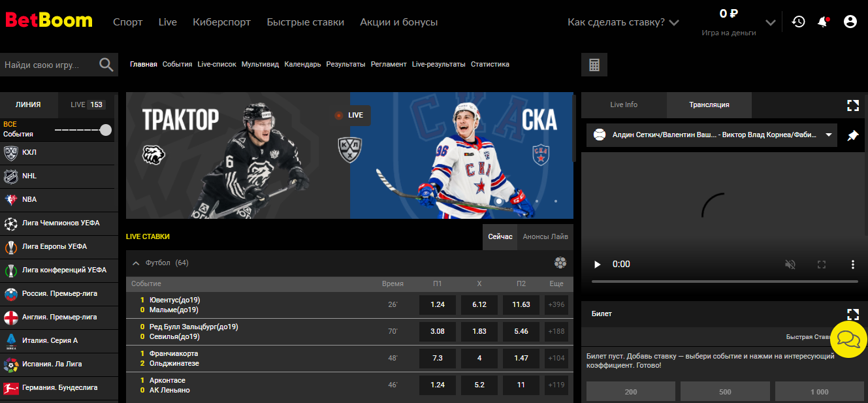868x403 pixels.
Task: Switch to ЛИНИЯ tab
Action: [x=28, y=105]
